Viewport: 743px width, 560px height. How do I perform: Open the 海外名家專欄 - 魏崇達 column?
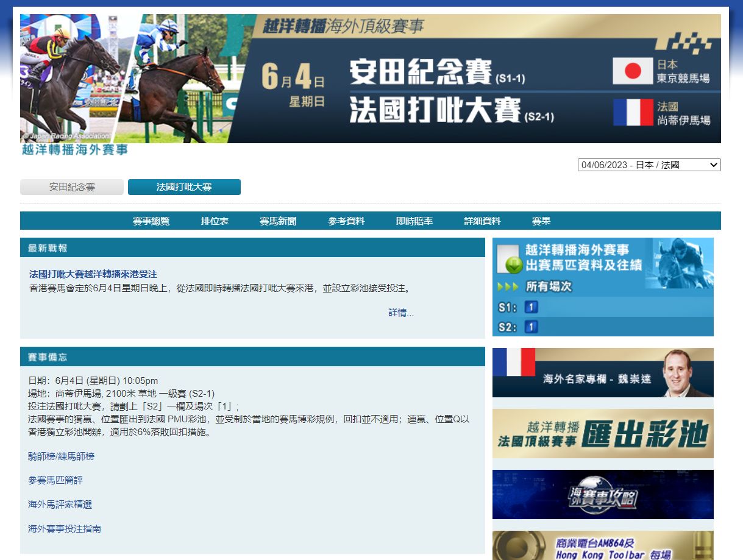click(x=602, y=372)
